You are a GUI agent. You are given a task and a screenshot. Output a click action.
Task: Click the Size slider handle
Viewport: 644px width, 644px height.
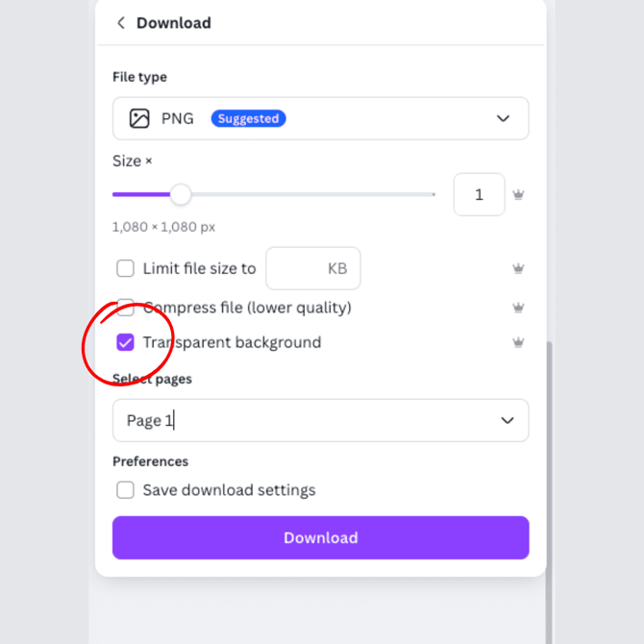click(x=181, y=194)
